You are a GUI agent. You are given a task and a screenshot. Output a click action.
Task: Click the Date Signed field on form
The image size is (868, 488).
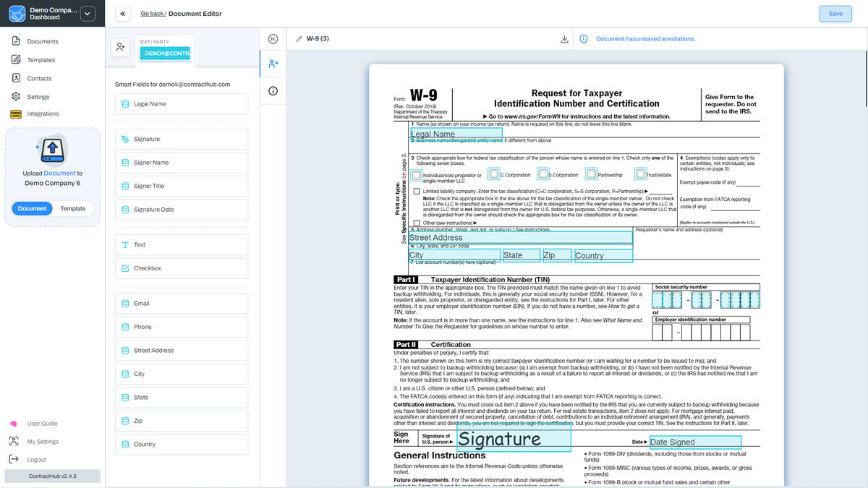[695, 442]
